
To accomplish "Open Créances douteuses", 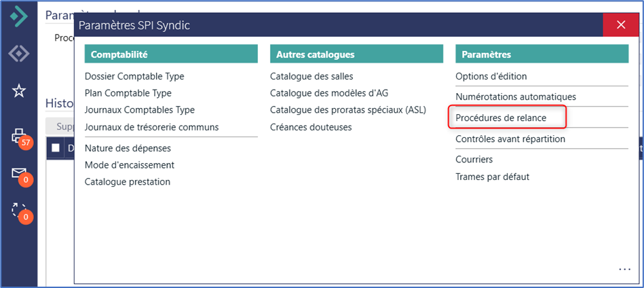I will point(311,128).
